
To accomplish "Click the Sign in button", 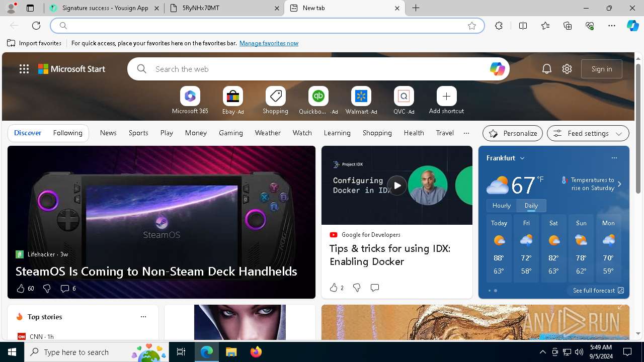I will click(x=602, y=69).
